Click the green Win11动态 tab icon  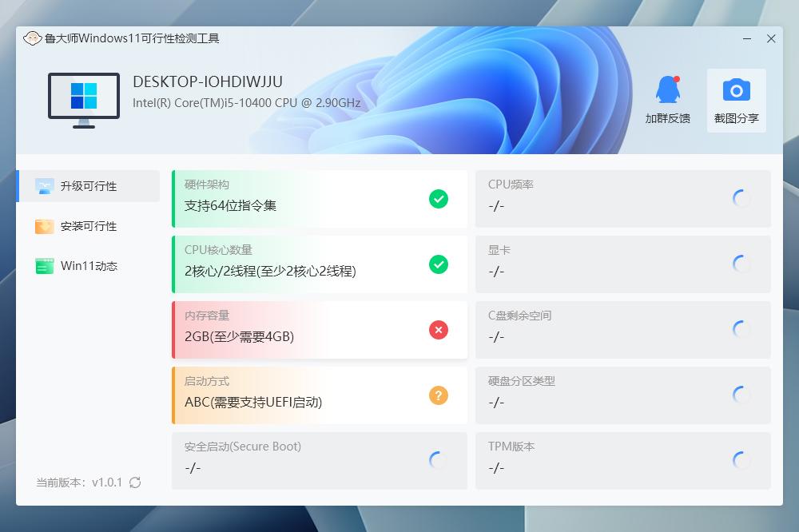point(44,266)
